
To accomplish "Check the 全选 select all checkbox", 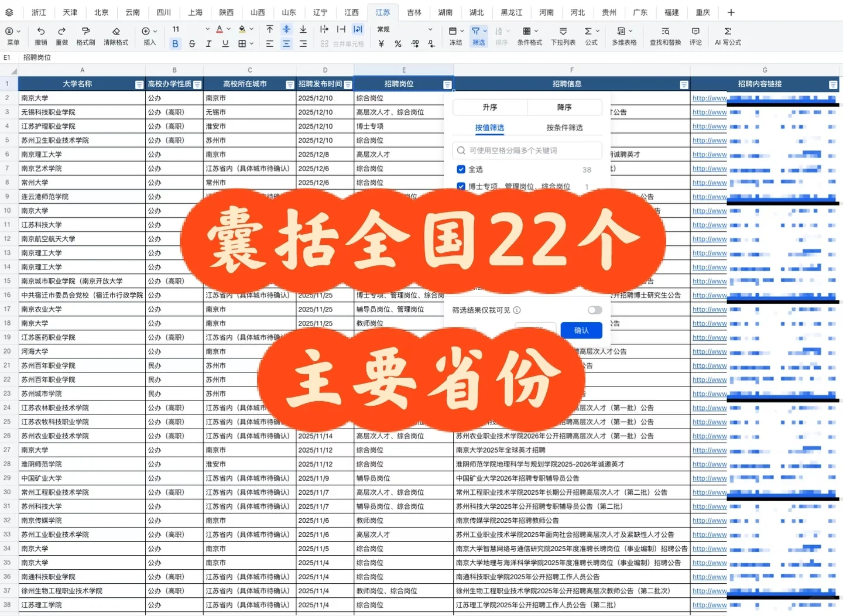I will 461,169.
